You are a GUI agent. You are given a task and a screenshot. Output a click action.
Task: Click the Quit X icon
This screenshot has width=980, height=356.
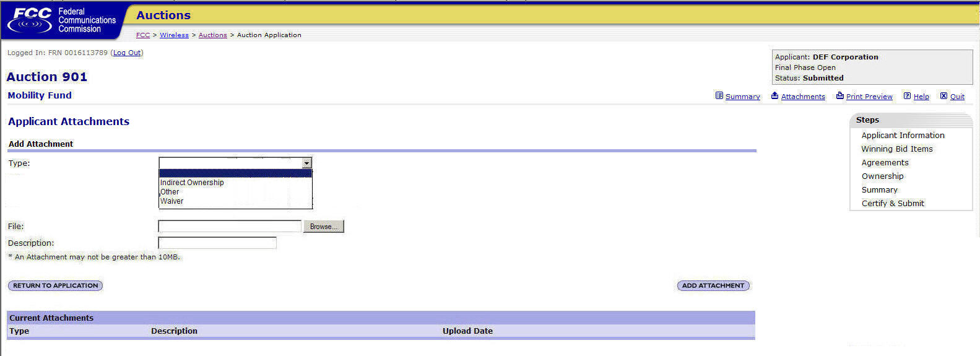click(943, 96)
